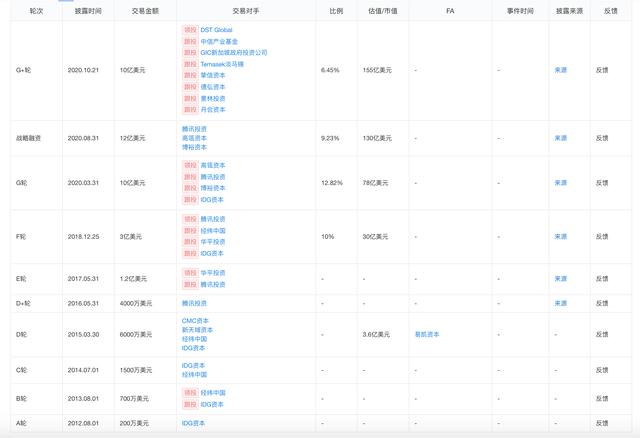This screenshot has width=640, height=438.
Task: Open 华平投资 link in F轮 row
Action: pyautogui.click(x=213, y=242)
